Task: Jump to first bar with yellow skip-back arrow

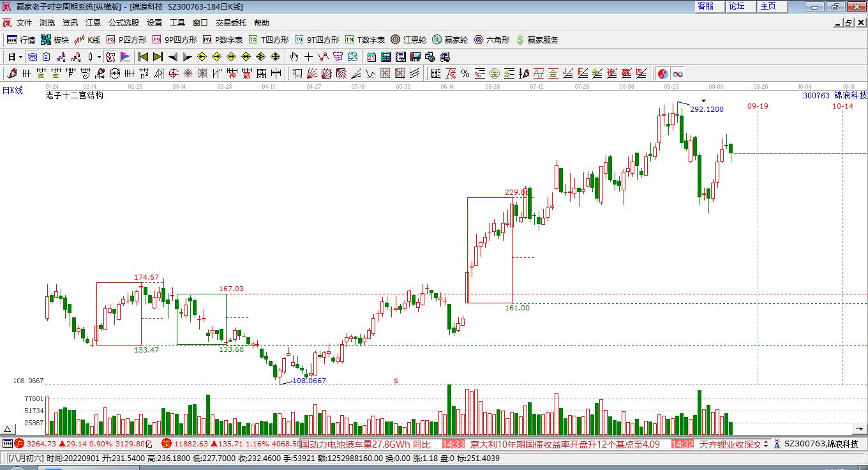Action: [x=143, y=57]
